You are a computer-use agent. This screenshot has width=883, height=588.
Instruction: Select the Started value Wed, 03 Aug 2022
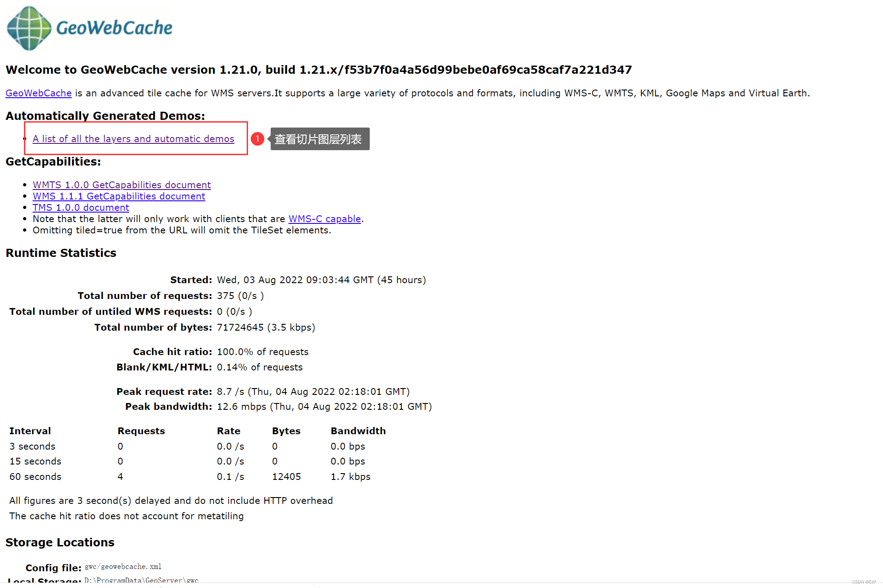tap(321, 280)
